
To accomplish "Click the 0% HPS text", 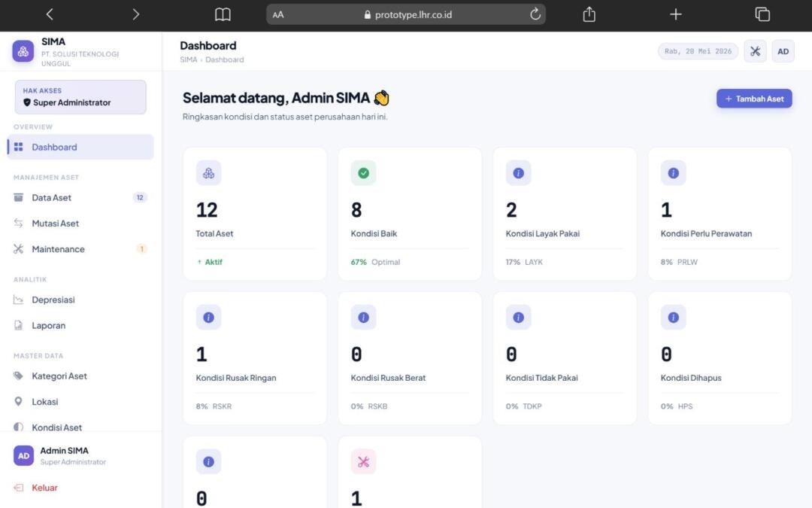I will point(677,406).
